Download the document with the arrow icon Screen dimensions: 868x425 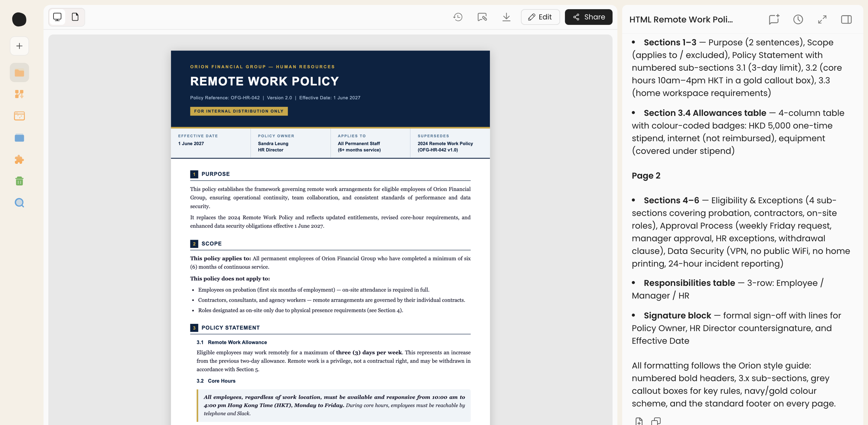[x=506, y=17]
